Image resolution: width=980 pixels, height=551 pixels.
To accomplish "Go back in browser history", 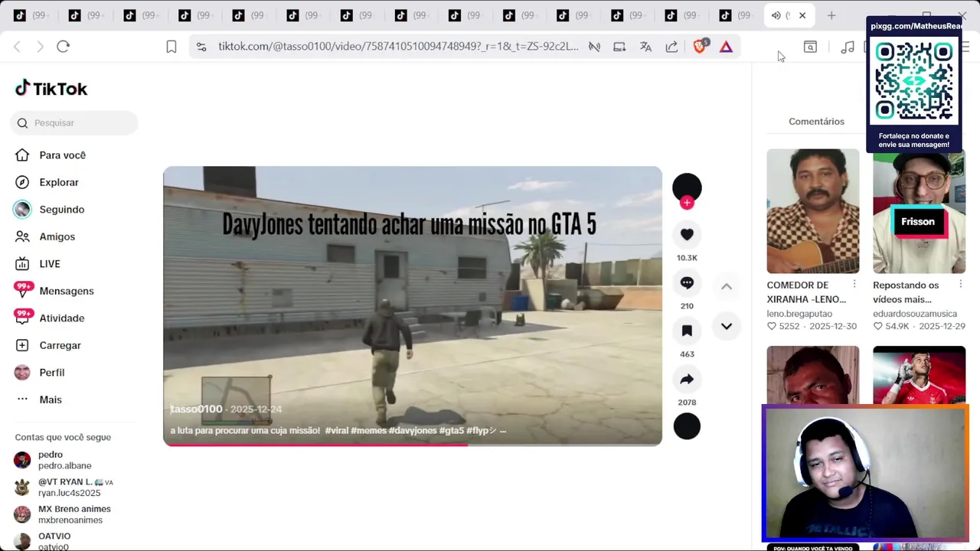I will pos(17,47).
